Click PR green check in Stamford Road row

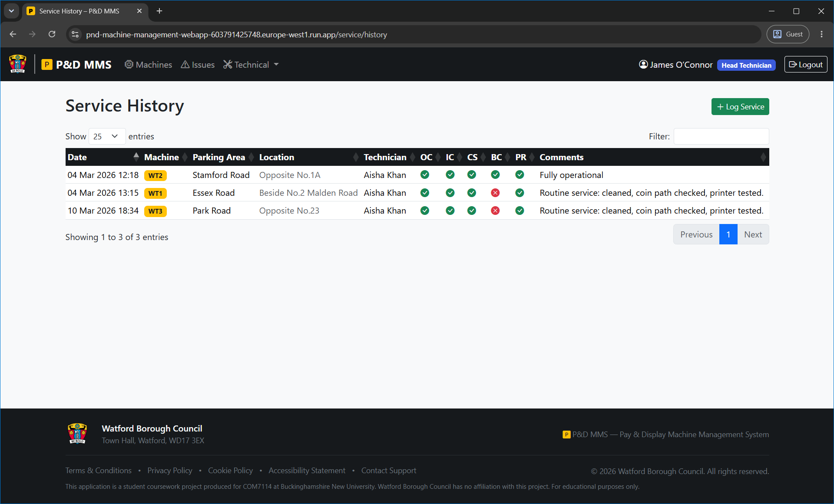520,175
